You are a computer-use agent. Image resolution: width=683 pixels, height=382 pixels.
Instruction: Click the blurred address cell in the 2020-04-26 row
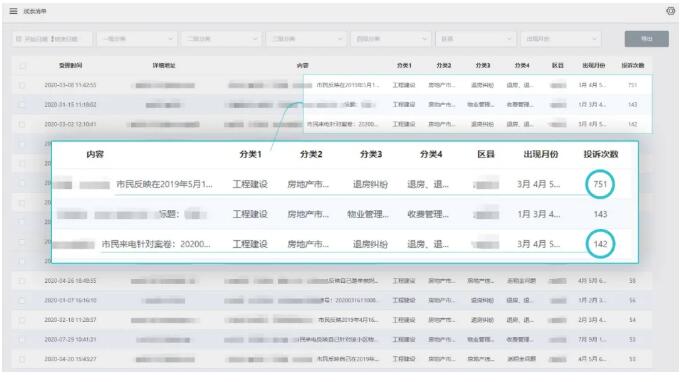tap(163, 281)
